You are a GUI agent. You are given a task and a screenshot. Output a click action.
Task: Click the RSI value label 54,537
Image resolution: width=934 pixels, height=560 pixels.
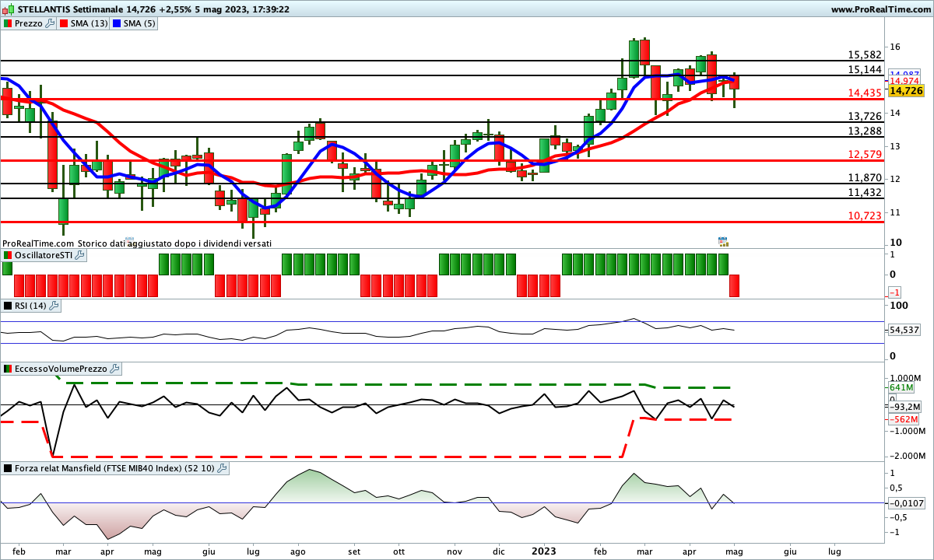(905, 331)
